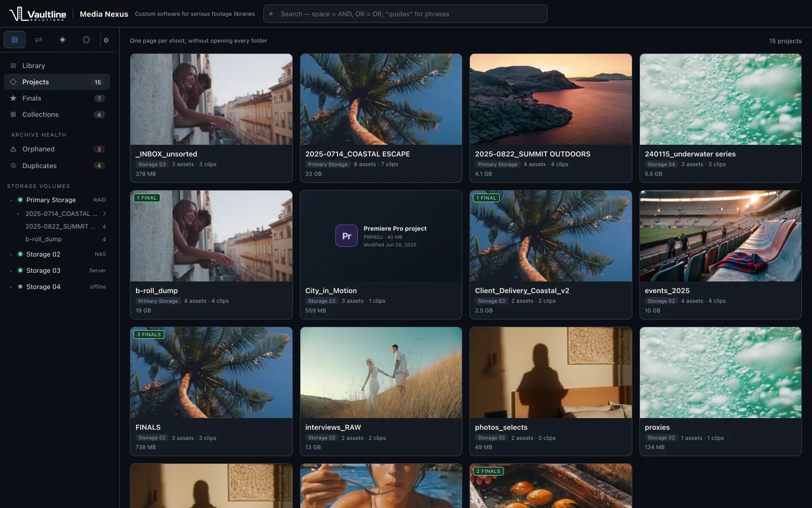Open the events_2025 stadium thumbnail

721,236
